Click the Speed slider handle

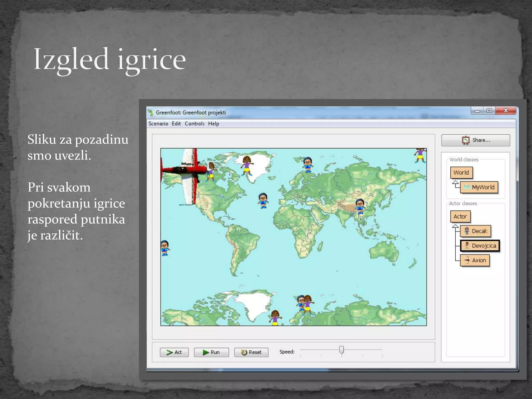(x=341, y=350)
